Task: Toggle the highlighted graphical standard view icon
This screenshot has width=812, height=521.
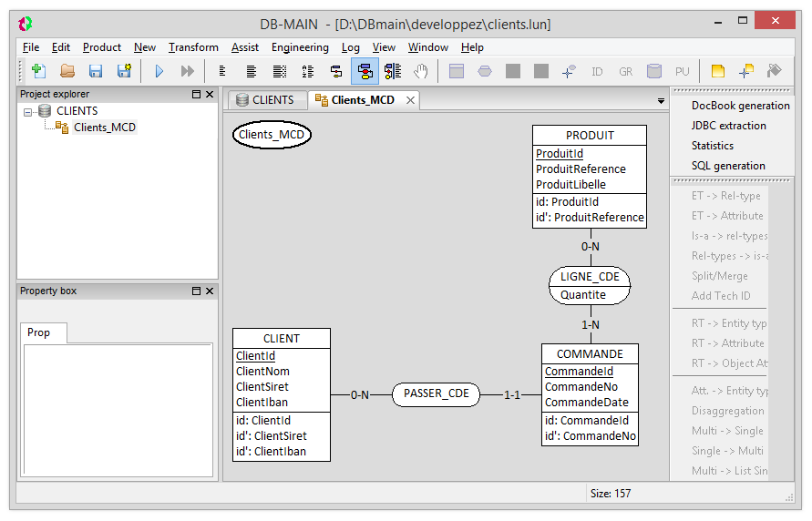Action: tap(365, 71)
